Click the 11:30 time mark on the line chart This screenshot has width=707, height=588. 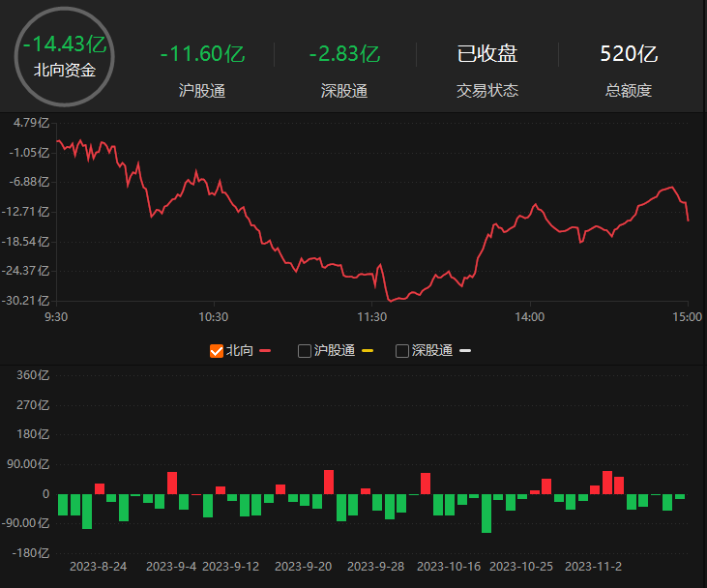(x=371, y=316)
